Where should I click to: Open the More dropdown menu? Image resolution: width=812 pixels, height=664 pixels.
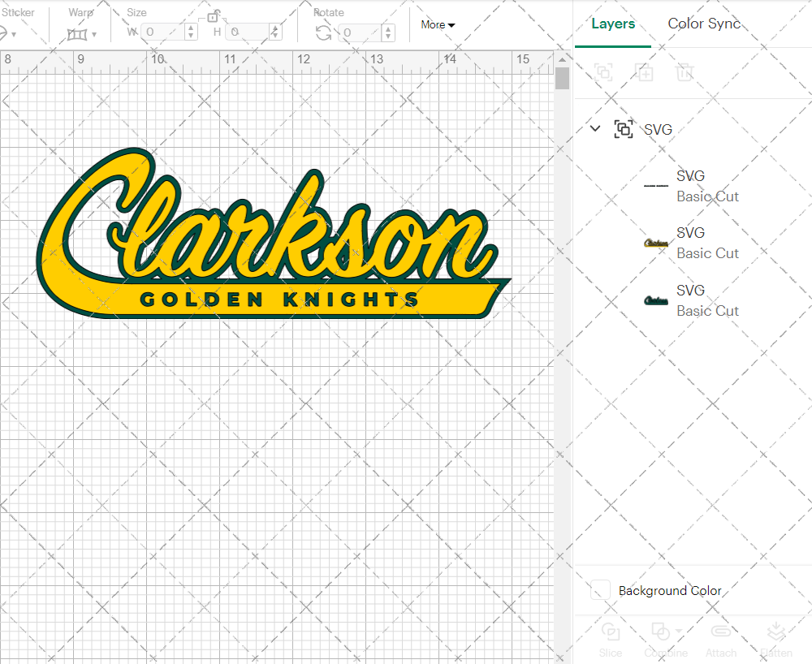pos(437,24)
